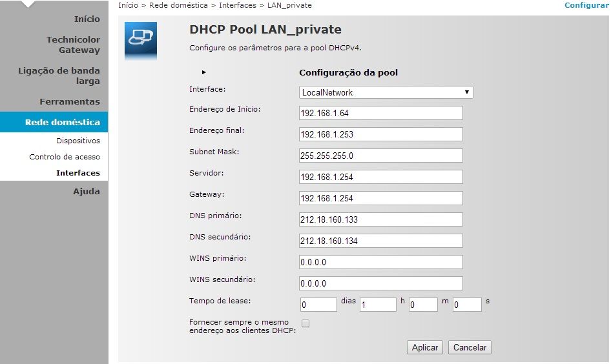The width and height of the screenshot is (611, 364).
Task: Open Technicolor Gateway menu item
Action: click(73, 45)
